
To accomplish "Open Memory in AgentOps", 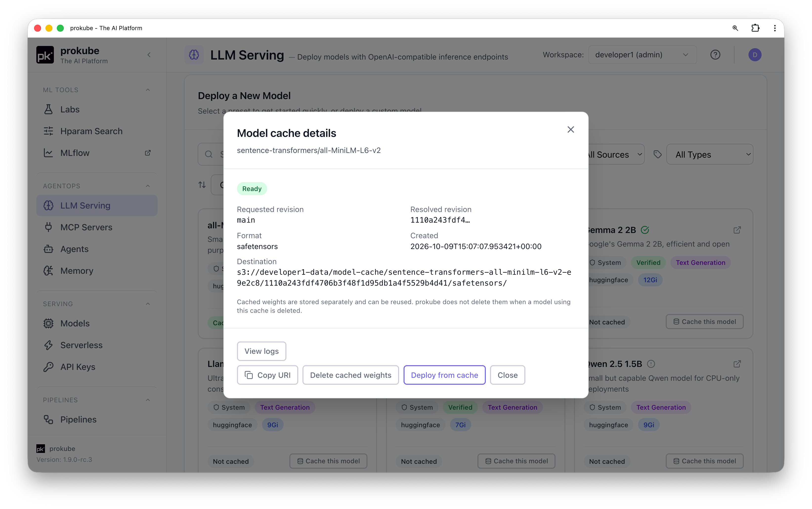I will [x=97, y=271].
